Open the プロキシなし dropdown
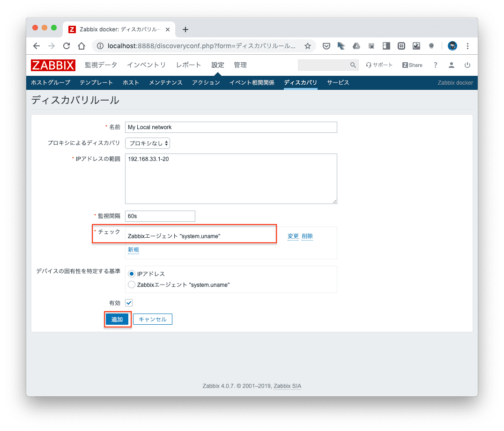504x431 pixels. click(x=148, y=143)
